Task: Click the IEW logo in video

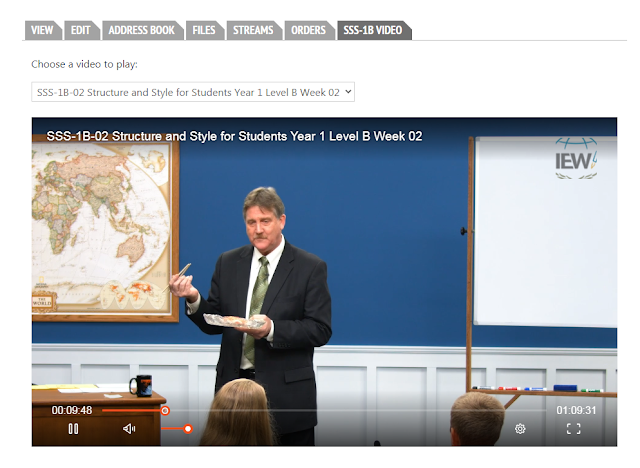Action: (576, 159)
